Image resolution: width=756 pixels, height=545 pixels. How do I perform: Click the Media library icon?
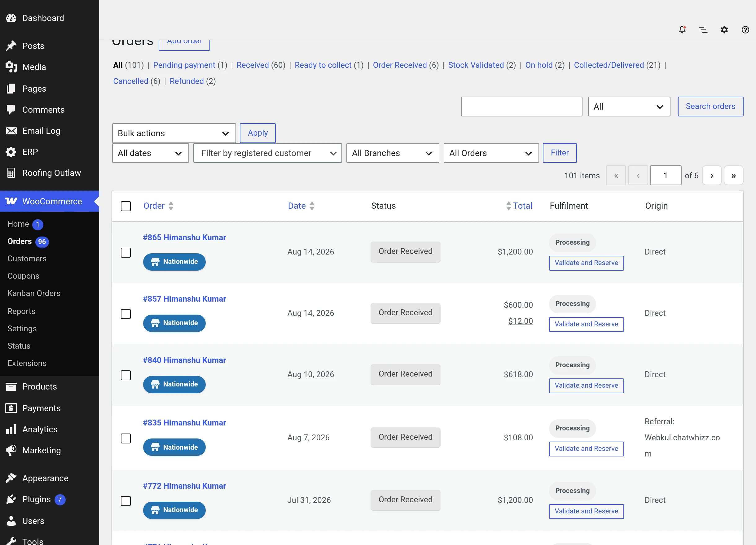11,67
